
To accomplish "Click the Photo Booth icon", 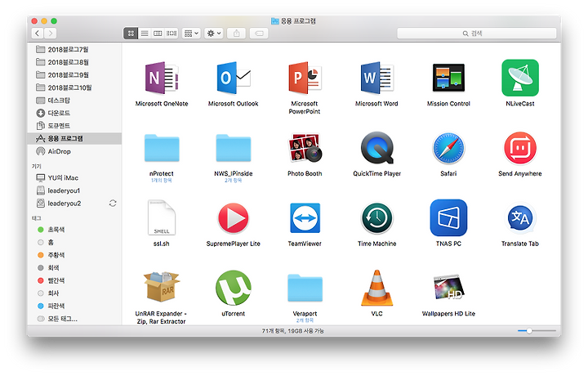I will (x=305, y=148).
